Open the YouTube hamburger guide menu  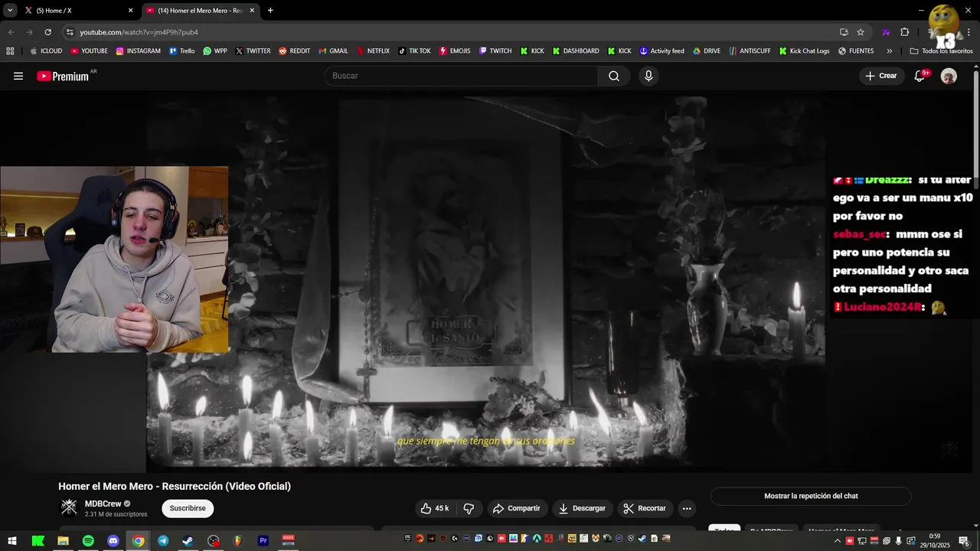(x=18, y=76)
